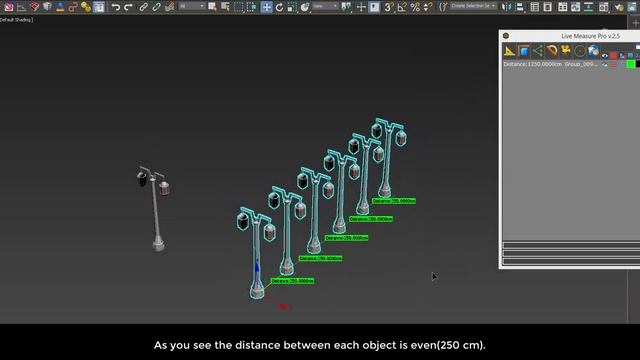Image resolution: width=640 pixels, height=360 pixels.
Task: Select the orange protractor tool in Live Measure
Action: 551,51
